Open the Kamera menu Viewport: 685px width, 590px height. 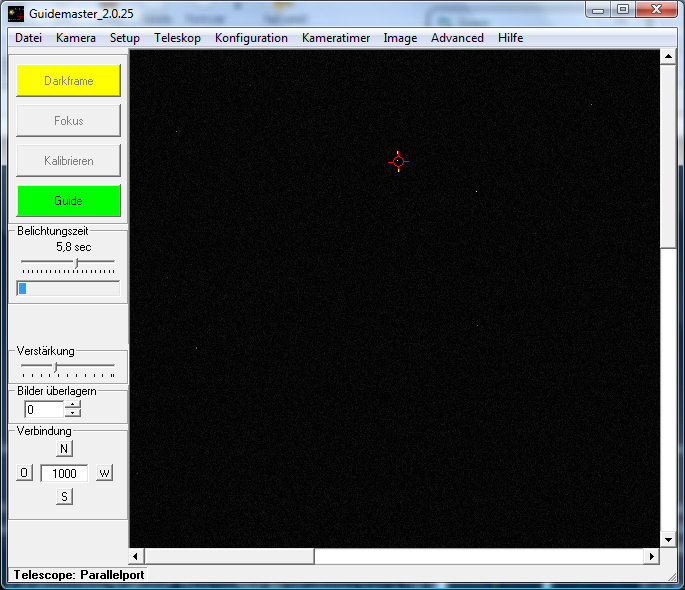tap(76, 38)
